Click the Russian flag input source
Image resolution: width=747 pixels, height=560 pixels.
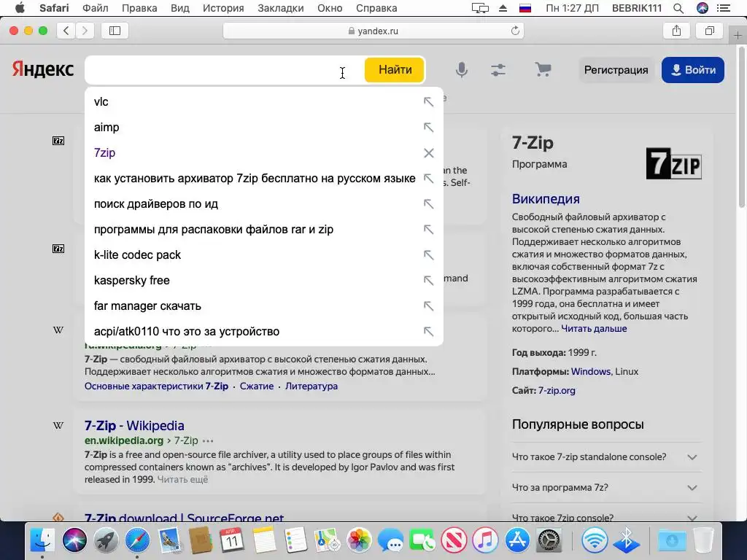[x=525, y=8]
